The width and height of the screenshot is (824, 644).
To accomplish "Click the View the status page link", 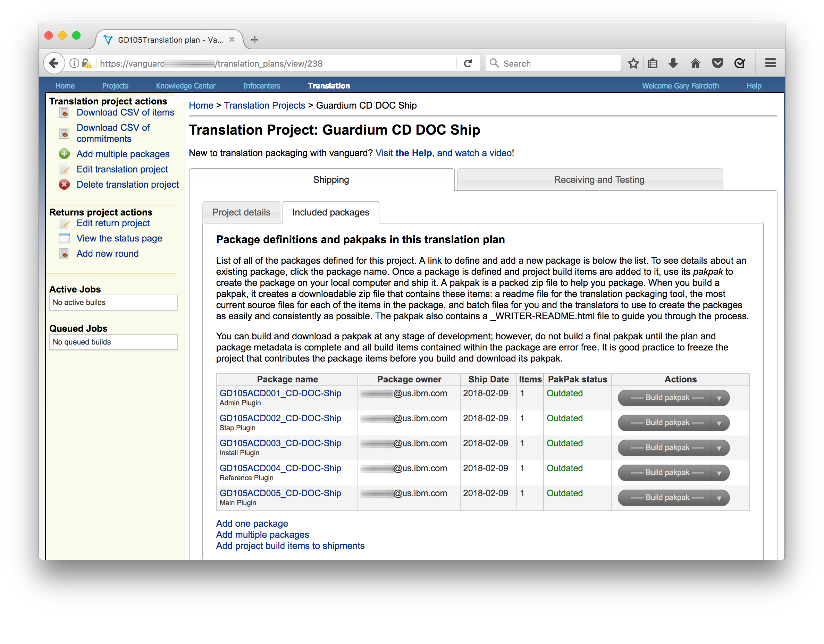I will tap(119, 238).
